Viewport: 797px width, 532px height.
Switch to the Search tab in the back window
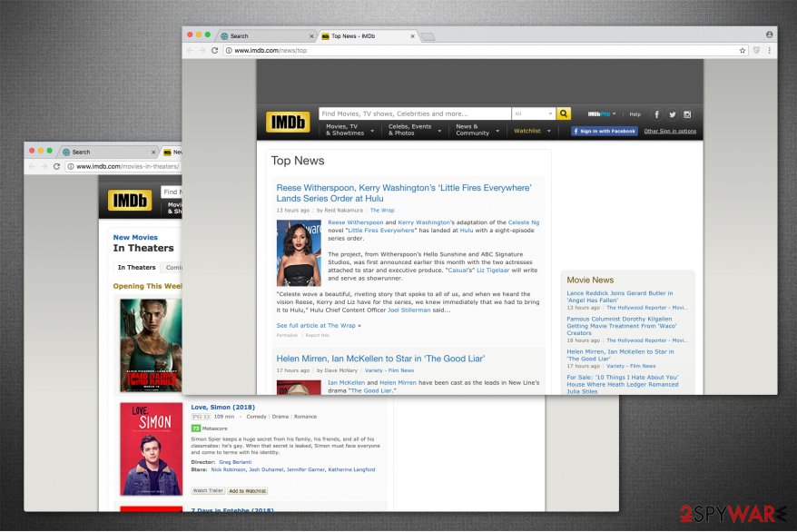(108, 152)
